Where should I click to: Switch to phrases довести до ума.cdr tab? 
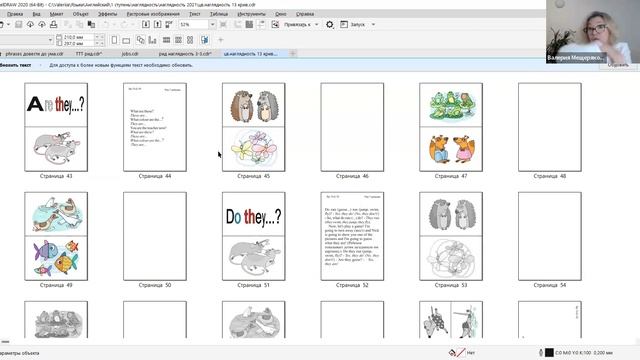pyautogui.click(x=35, y=53)
